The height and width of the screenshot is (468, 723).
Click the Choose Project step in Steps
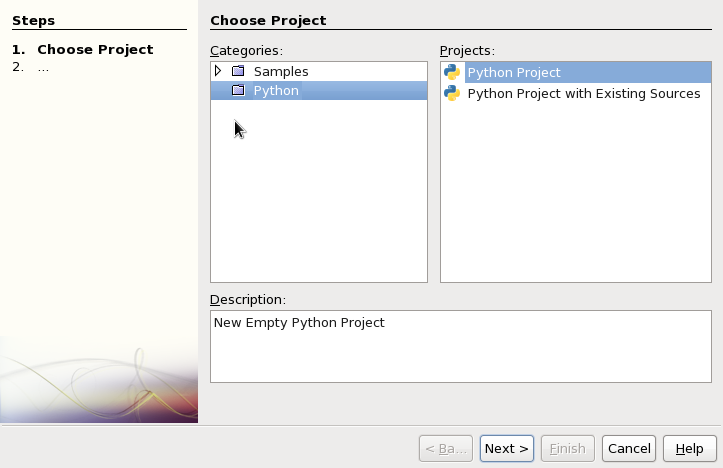[x=95, y=49]
